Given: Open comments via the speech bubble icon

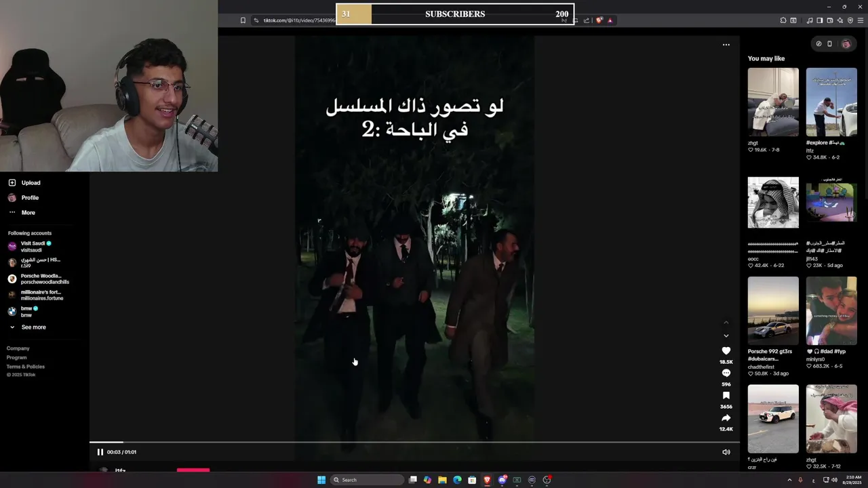Looking at the screenshot, I should [726, 373].
